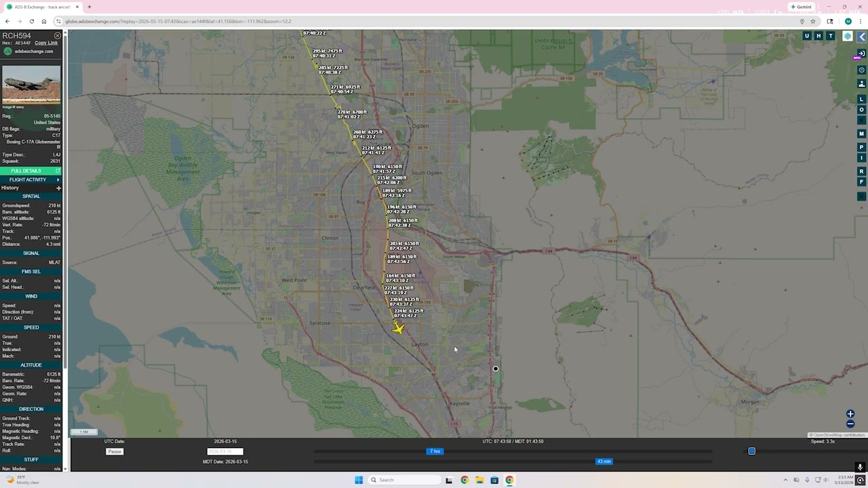
Task: Adjust the replay speed slider handle
Action: pyautogui.click(x=751, y=451)
